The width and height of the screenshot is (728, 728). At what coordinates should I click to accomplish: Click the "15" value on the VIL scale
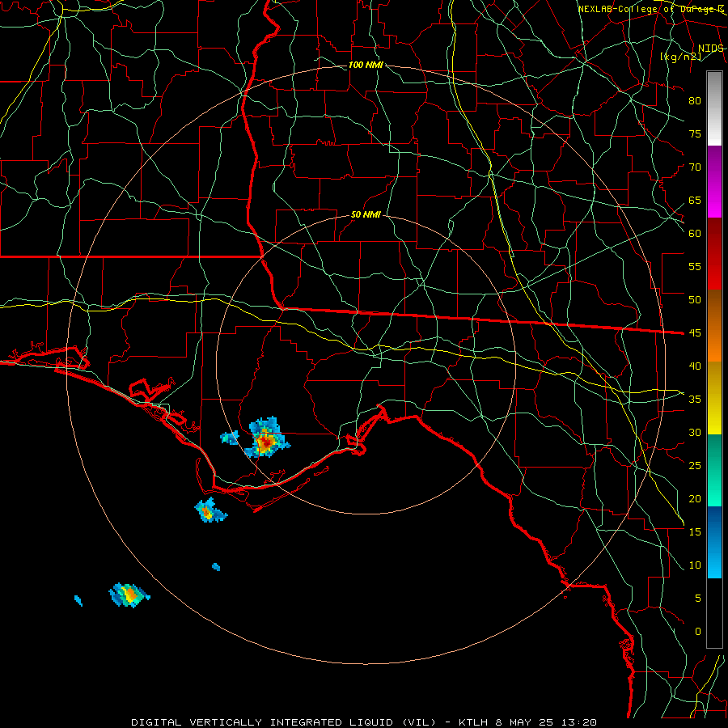pyautogui.click(x=695, y=532)
